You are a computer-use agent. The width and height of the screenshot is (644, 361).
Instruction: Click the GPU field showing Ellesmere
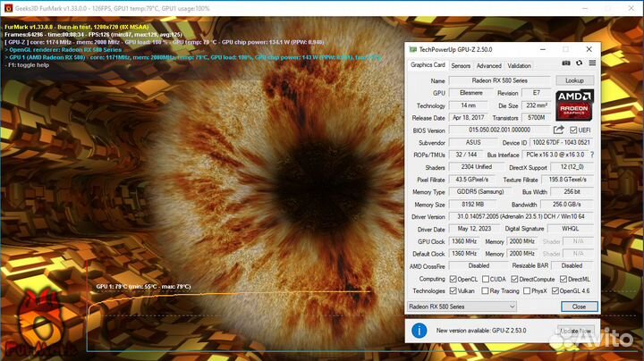[470, 93]
